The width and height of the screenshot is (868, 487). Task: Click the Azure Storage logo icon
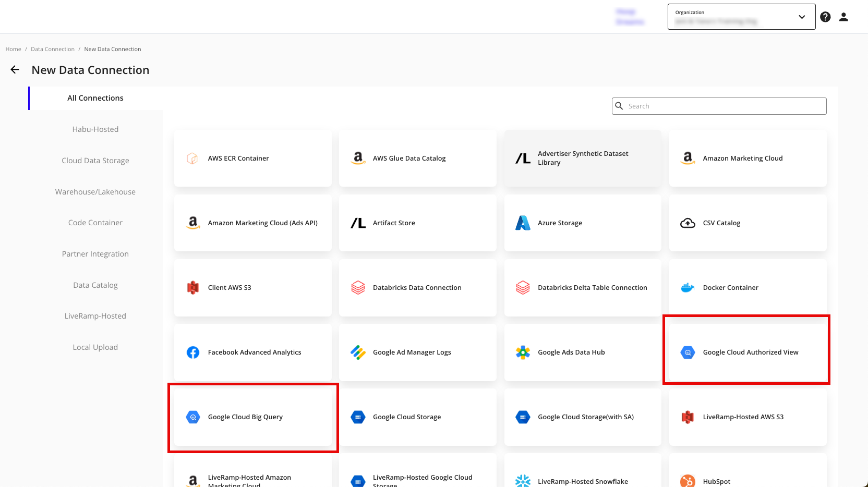tap(523, 223)
